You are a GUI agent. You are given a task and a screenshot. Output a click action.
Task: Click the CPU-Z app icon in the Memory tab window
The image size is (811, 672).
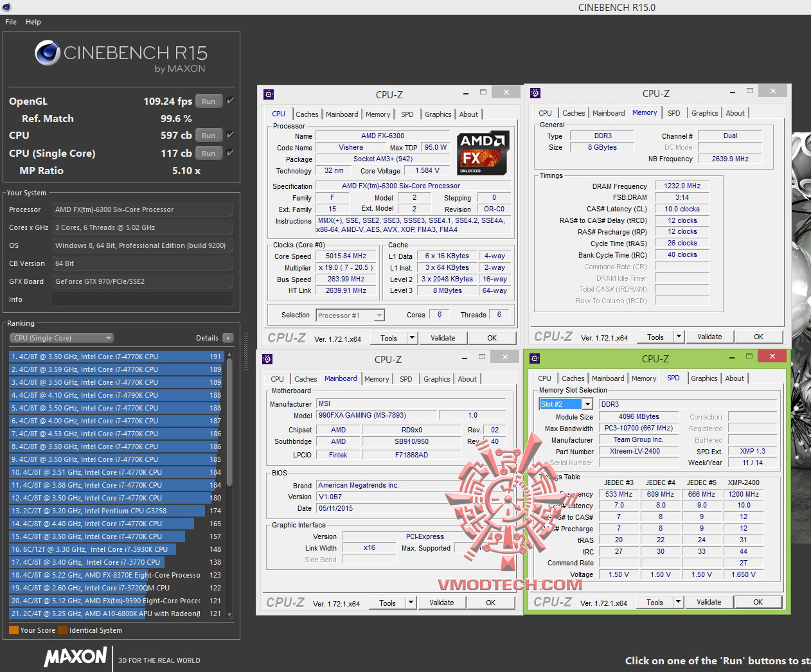coord(535,93)
